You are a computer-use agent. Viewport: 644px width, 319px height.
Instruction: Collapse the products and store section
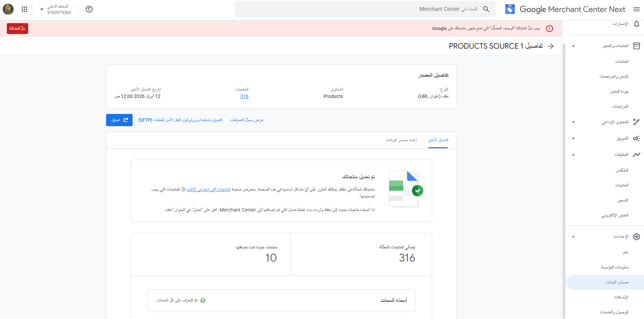point(573,46)
